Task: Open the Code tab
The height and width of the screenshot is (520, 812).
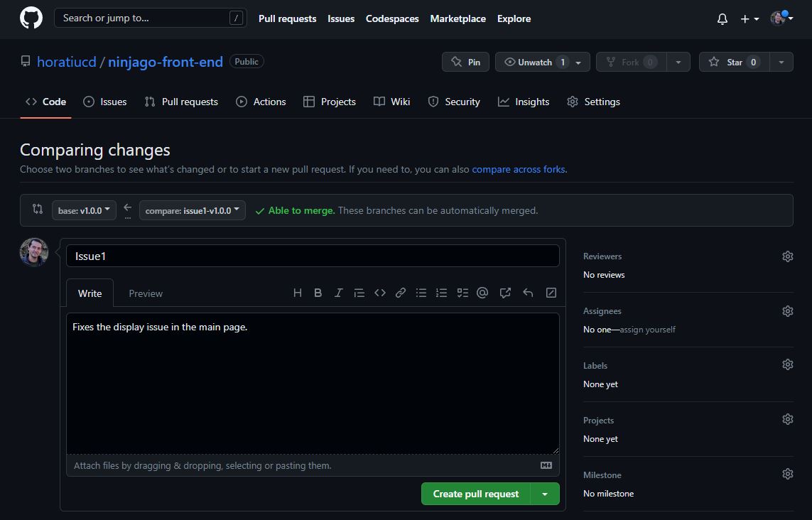Action: (x=45, y=102)
